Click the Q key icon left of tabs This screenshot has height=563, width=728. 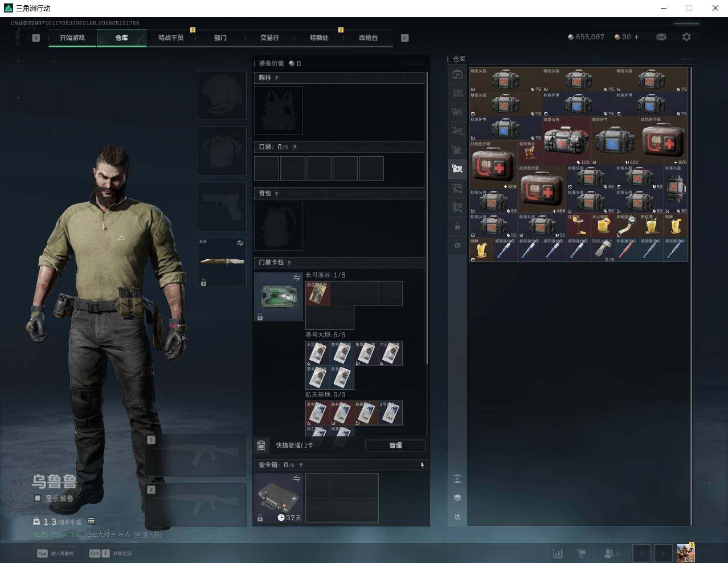pyautogui.click(x=36, y=38)
